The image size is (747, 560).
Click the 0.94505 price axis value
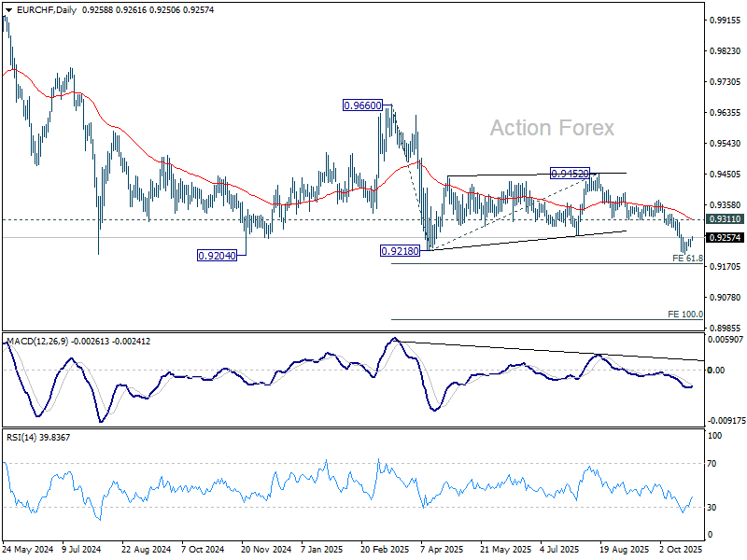[726, 175]
